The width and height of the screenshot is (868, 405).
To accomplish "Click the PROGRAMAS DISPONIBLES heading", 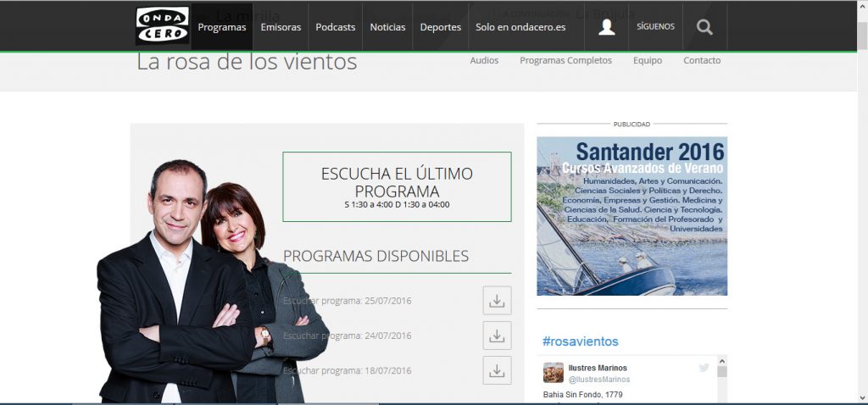I will coord(376,256).
